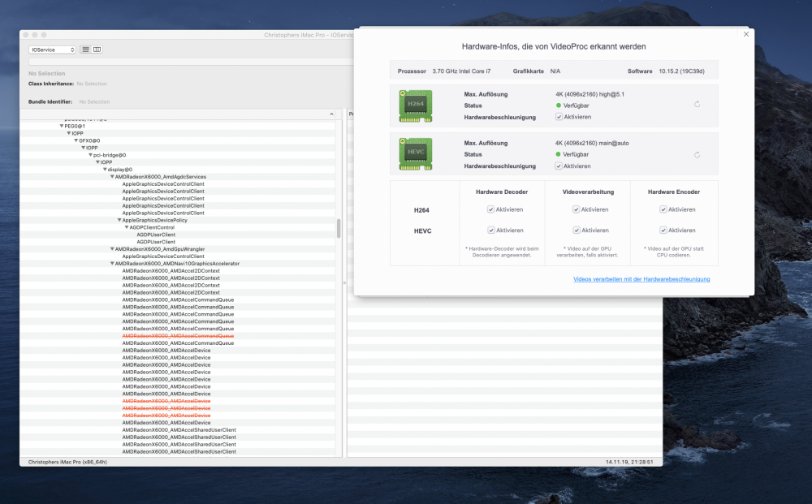Collapse the PEG0@1 tree node
The height and width of the screenshot is (504, 812).
click(62, 127)
